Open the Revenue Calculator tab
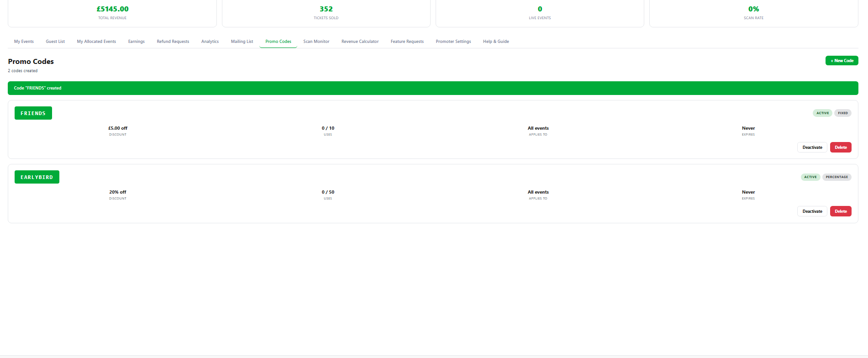Viewport: 868px width, 358px height. [360, 42]
